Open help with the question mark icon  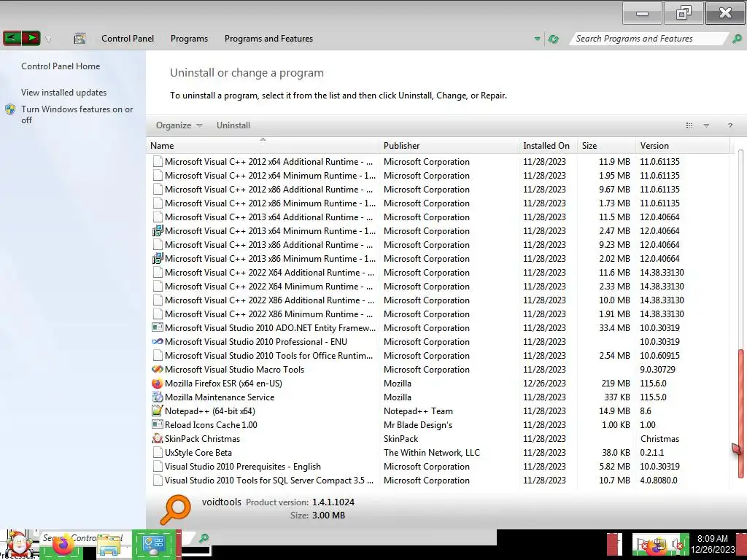[729, 125]
